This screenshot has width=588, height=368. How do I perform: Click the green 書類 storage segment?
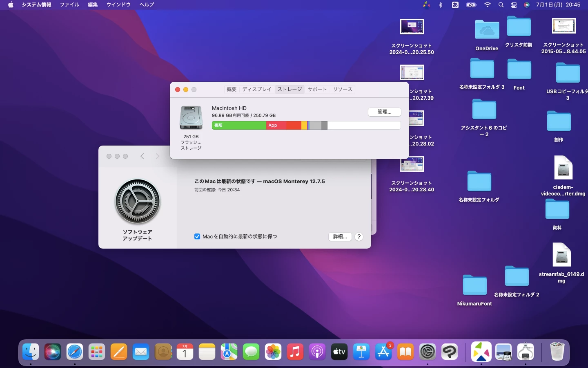click(239, 126)
